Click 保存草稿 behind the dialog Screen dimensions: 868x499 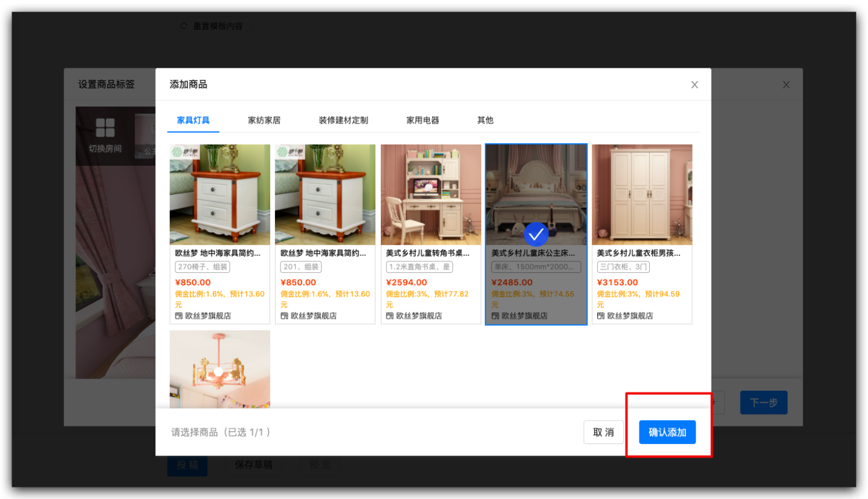coord(254,465)
